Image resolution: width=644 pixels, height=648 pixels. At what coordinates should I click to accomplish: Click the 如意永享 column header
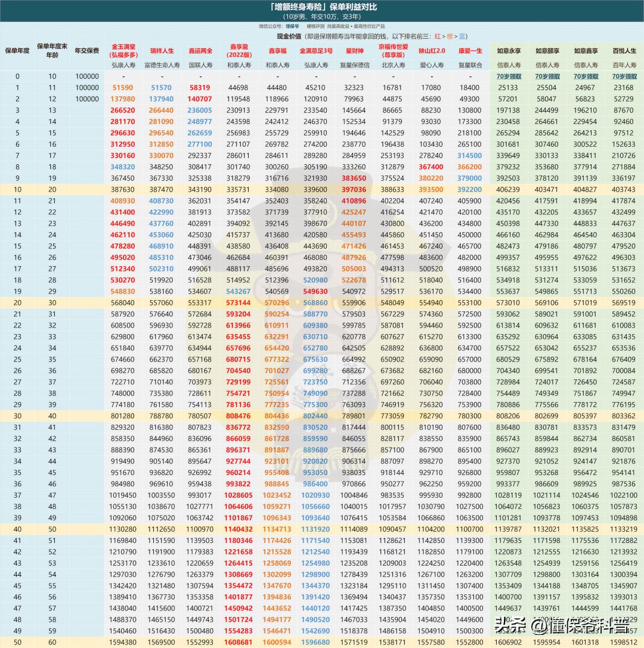click(x=509, y=51)
